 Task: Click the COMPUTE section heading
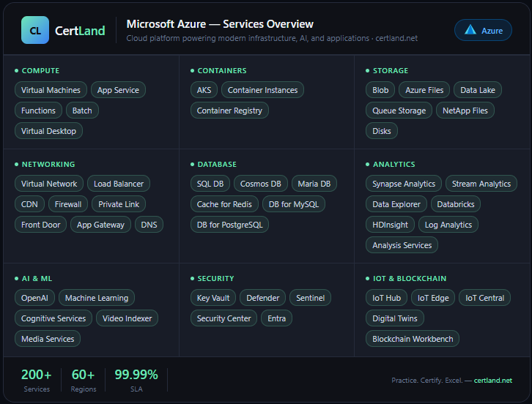40,70
